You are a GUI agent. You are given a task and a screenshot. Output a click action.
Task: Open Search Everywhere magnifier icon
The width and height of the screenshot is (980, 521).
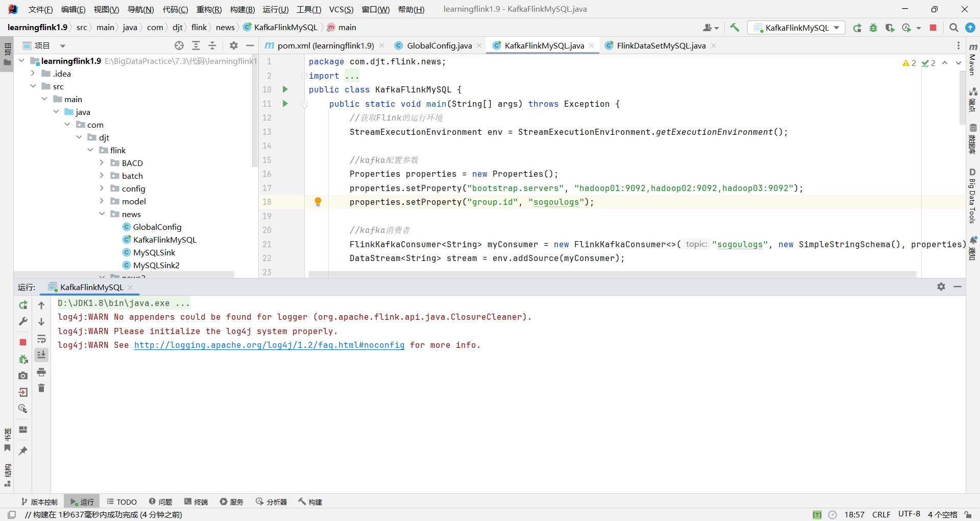click(x=953, y=28)
